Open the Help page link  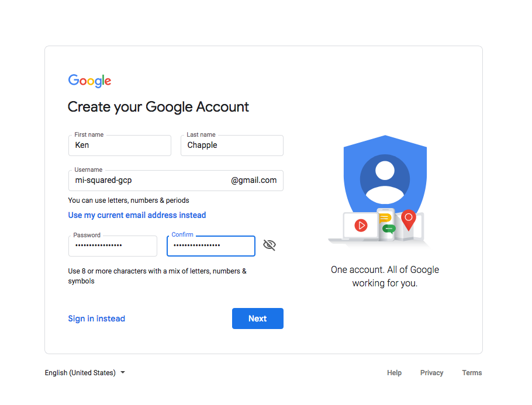point(394,372)
